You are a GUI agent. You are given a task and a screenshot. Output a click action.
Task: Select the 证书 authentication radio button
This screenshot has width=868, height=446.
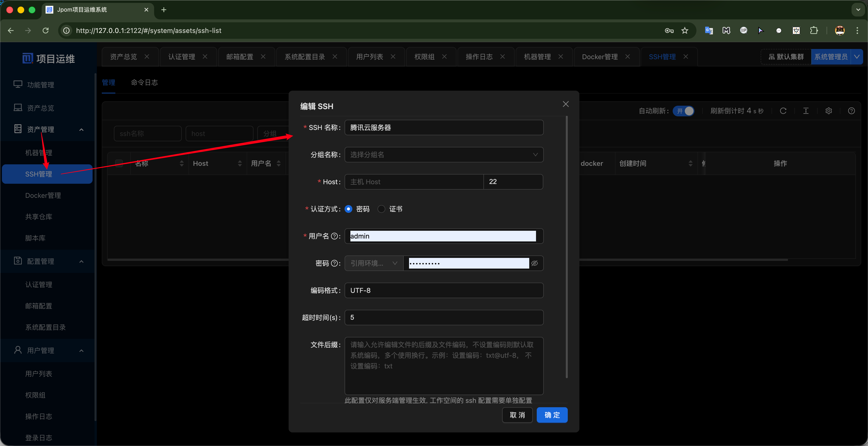(381, 209)
